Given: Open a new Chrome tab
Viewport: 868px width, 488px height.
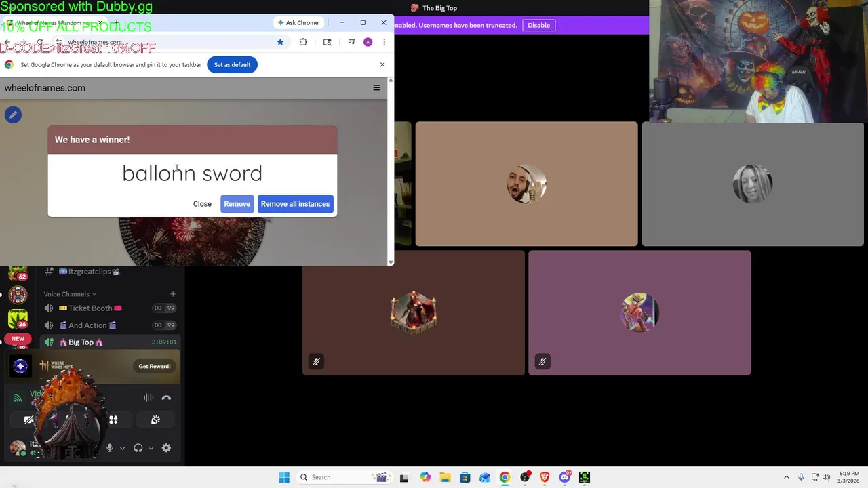Looking at the screenshot, I should tap(116, 22).
